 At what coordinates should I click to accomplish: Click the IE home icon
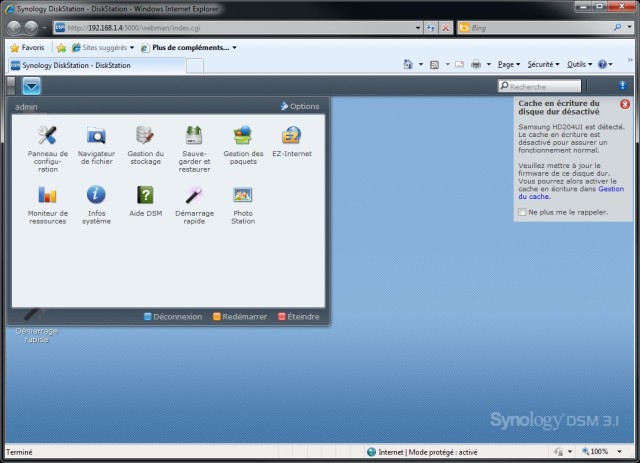[408, 64]
